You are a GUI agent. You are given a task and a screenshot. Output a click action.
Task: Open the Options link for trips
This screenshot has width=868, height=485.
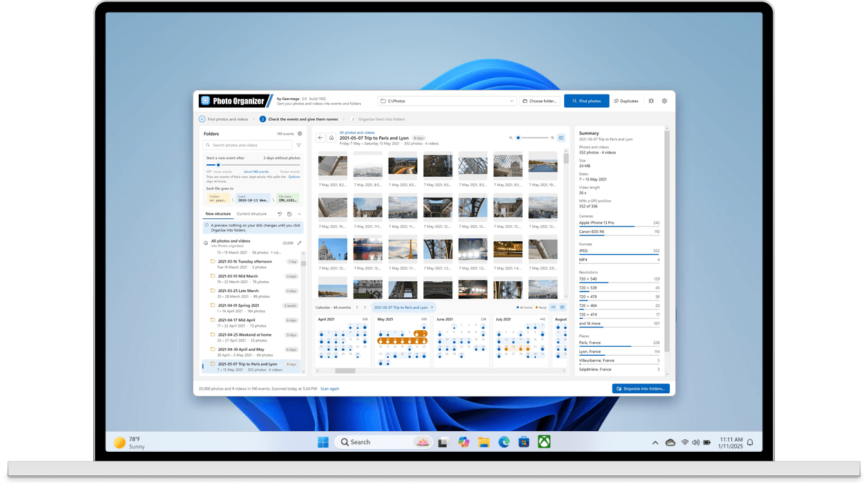tap(294, 177)
